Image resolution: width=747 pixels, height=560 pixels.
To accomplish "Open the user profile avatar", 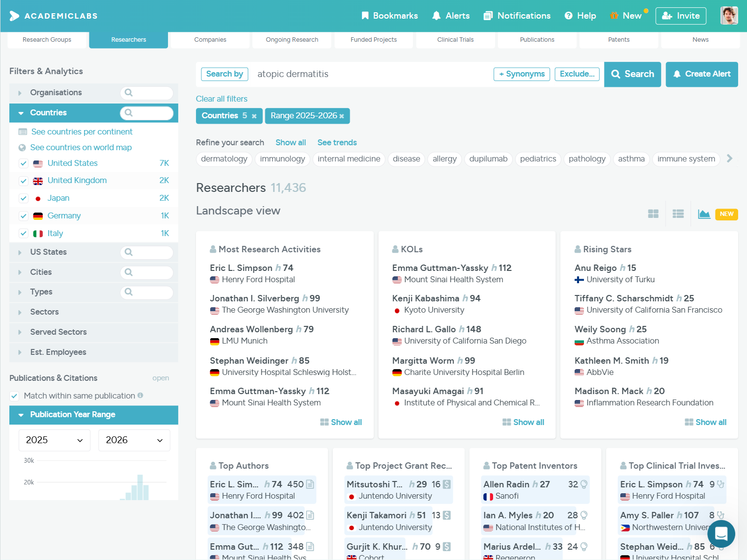I will [x=729, y=16].
